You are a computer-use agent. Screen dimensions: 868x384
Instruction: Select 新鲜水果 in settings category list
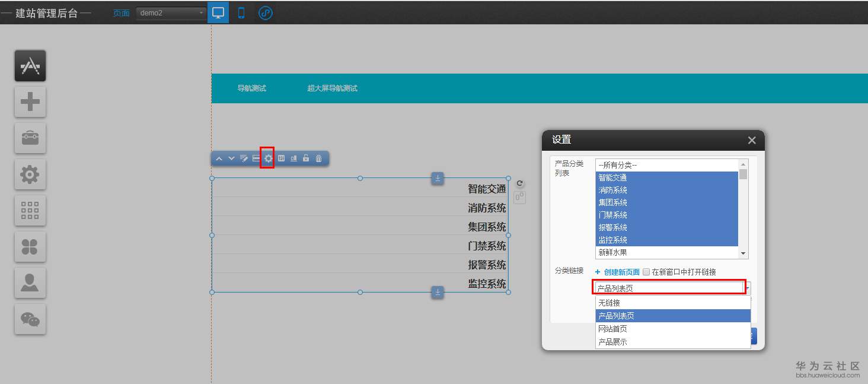click(667, 252)
